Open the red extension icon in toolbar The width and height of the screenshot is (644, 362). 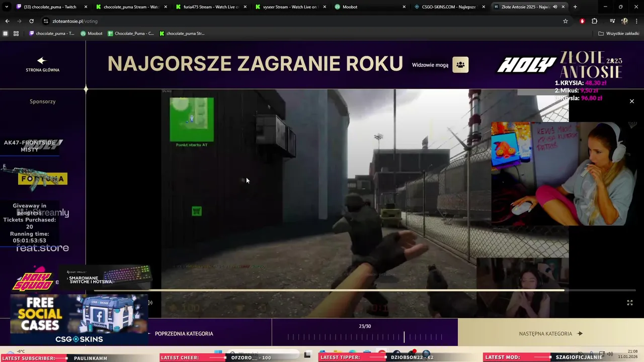click(582, 21)
